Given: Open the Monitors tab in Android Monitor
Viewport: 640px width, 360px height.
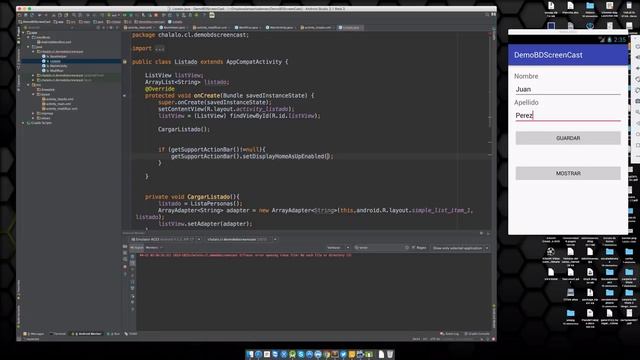Looking at the screenshot, I should pyautogui.click(x=153, y=248).
